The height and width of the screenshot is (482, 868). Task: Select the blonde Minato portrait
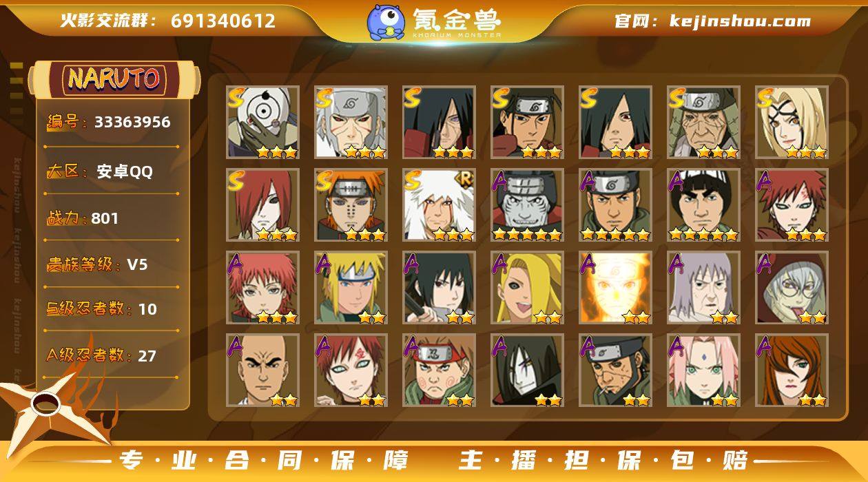tap(351, 288)
